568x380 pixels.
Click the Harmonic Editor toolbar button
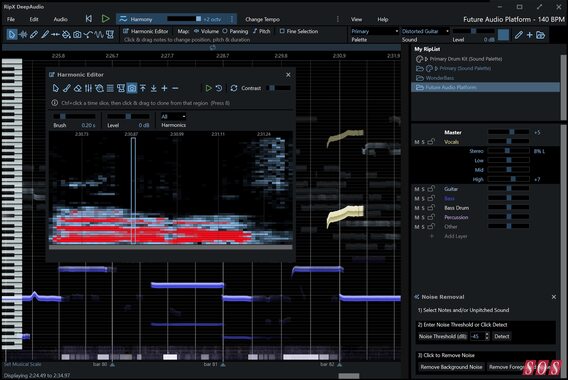(146, 31)
